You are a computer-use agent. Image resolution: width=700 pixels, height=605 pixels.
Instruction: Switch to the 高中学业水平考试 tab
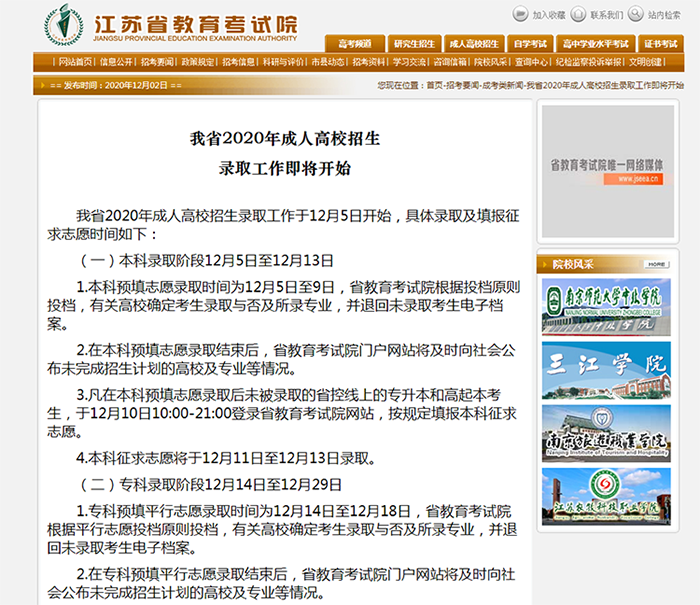[596, 44]
